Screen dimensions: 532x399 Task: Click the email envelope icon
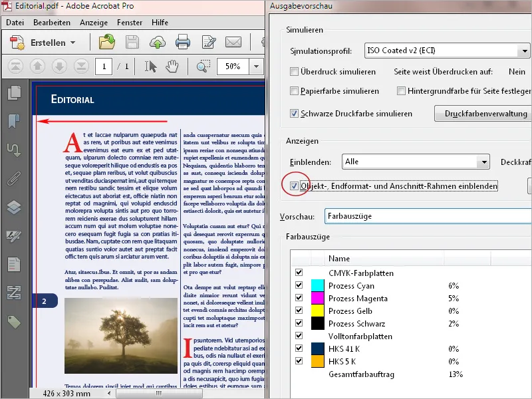[233, 42]
